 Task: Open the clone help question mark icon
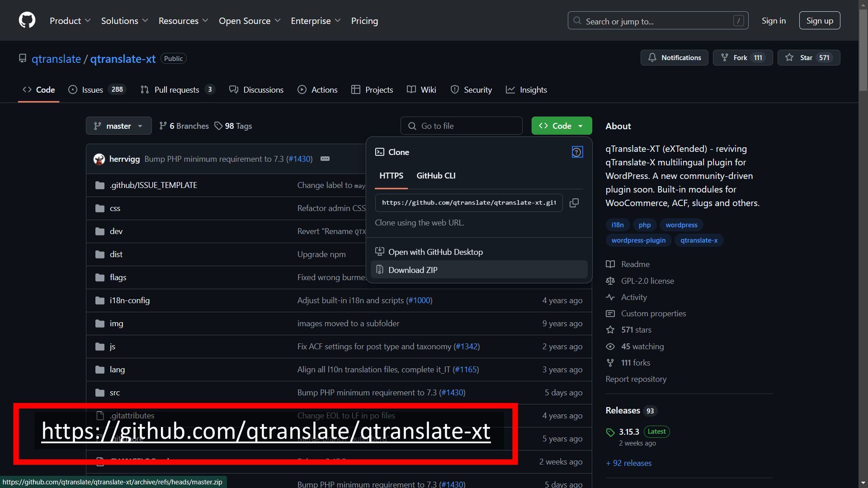(x=577, y=152)
